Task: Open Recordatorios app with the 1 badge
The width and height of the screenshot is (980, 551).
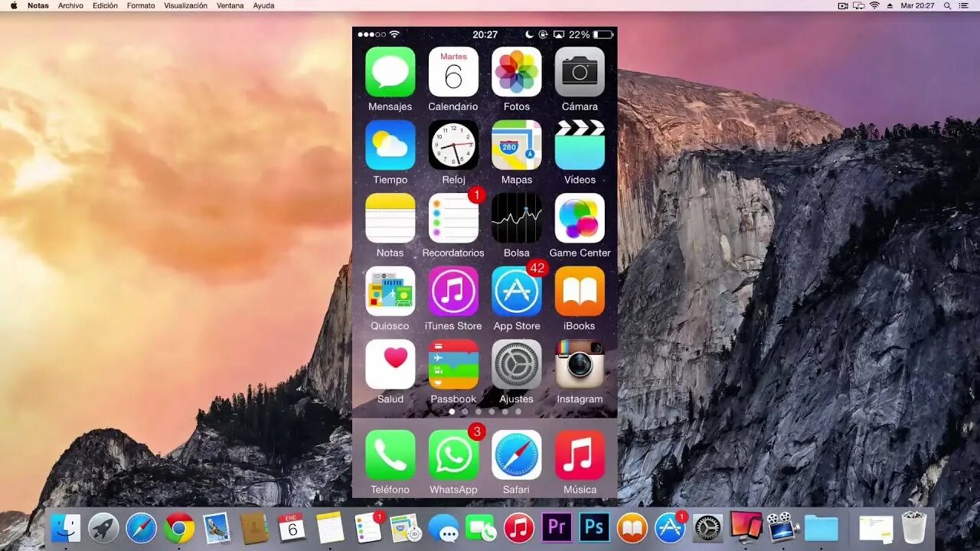Action: [x=453, y=218]
